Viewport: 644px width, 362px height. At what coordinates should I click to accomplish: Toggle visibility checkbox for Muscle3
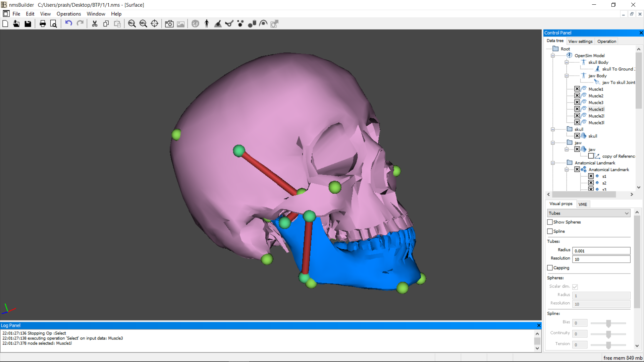pyautogui.click(x=577, y=102)
